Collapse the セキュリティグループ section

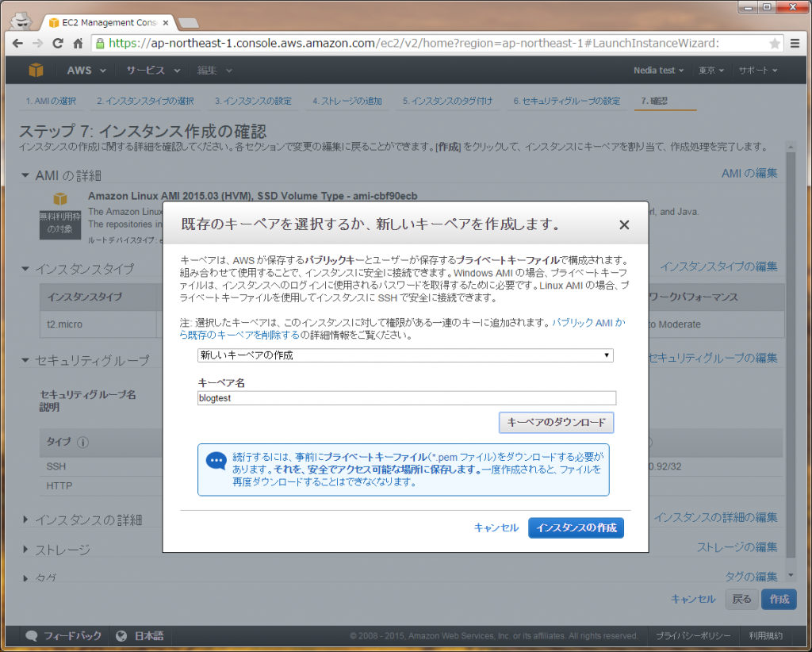pos(25,360)
